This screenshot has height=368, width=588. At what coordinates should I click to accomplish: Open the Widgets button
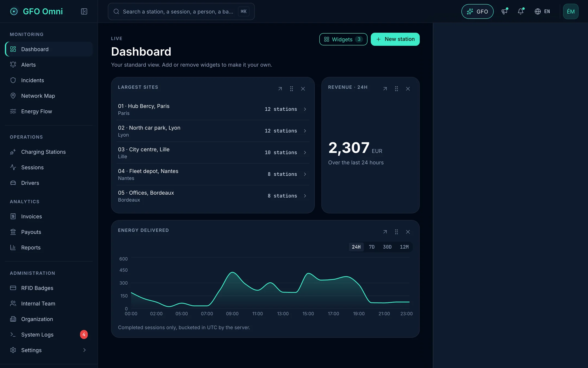tap(343, 39)
